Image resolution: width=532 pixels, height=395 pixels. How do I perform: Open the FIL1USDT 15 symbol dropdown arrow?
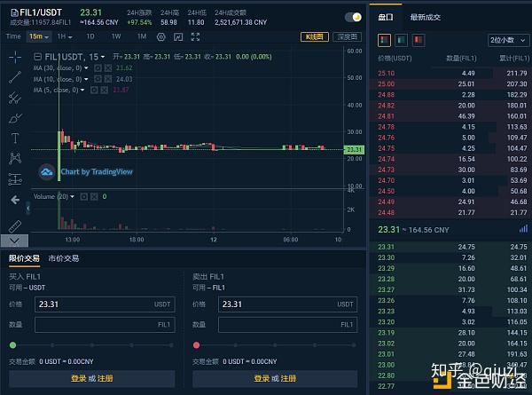point(103,57)
